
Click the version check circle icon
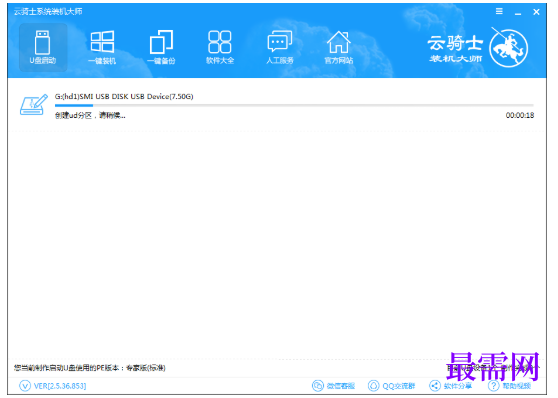(x=25, y=386)
